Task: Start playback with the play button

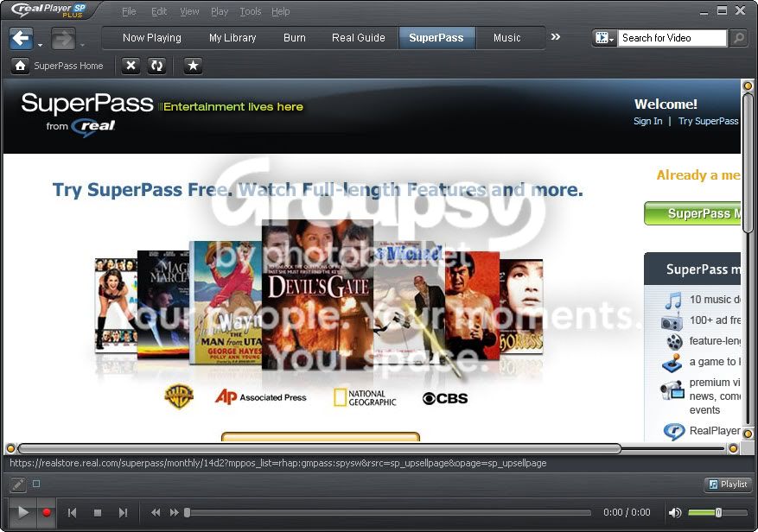Action: click(x=22, y=512)
